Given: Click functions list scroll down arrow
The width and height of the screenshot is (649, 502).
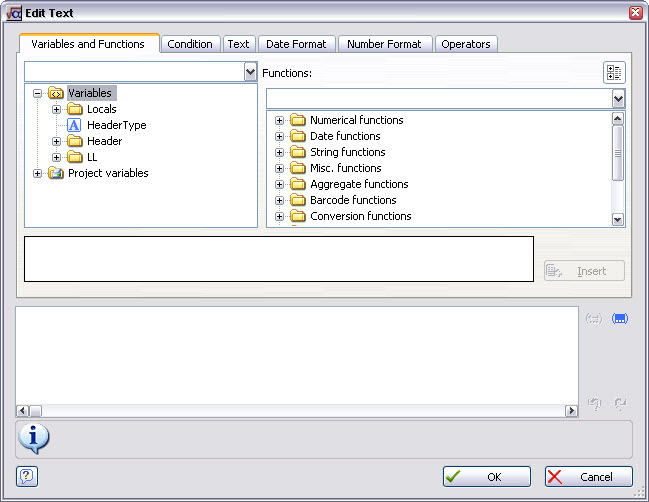Looking at the screenshot, I should click(x=618, y=219).
